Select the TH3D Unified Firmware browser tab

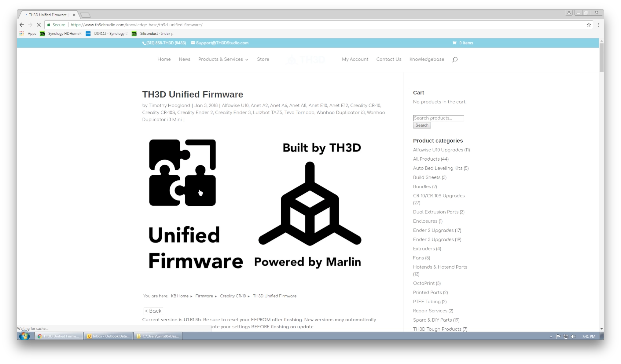point(47,15)
